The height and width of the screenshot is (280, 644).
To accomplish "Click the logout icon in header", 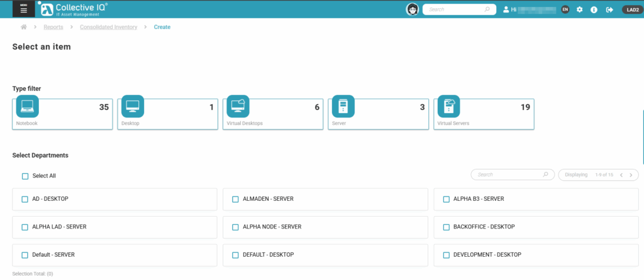I will (x=609, y=9).
